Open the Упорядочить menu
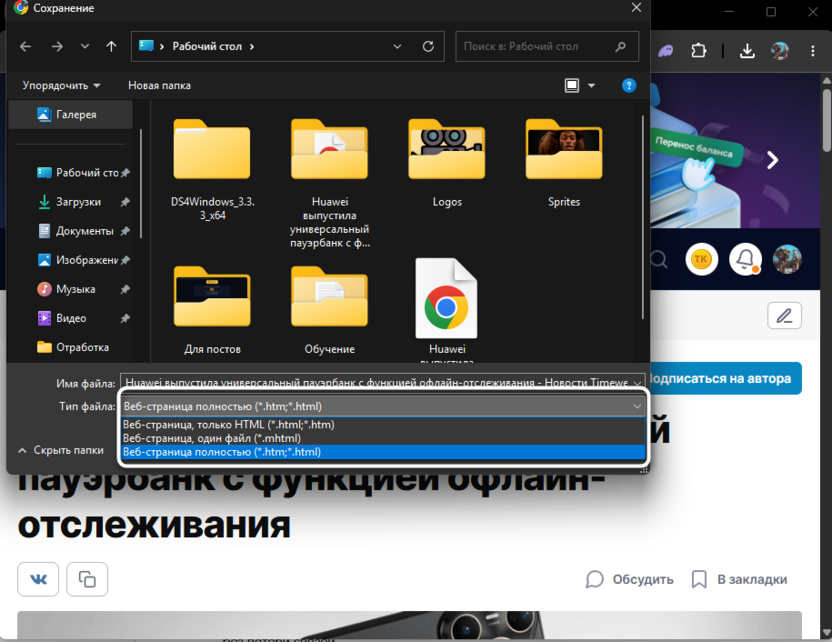Image resolution: width=832 pixels, height=642 pixels. (x=61, y=85)
